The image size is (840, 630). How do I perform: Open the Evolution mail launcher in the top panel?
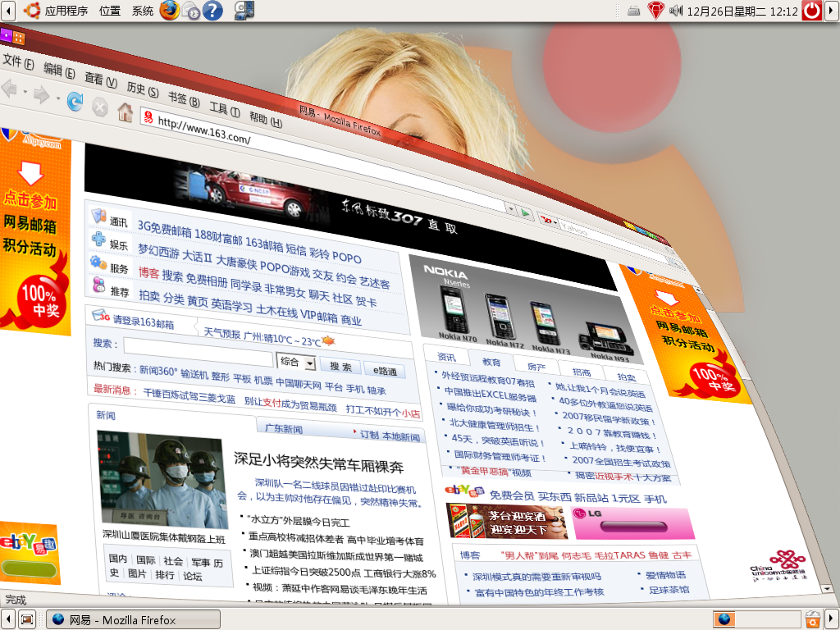click(190, 11)
